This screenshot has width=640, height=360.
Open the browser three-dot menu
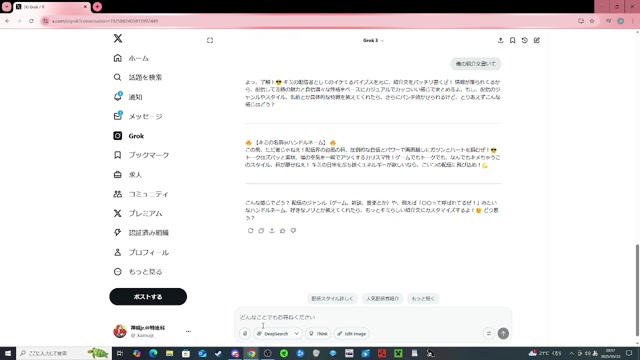coord(632,21)
